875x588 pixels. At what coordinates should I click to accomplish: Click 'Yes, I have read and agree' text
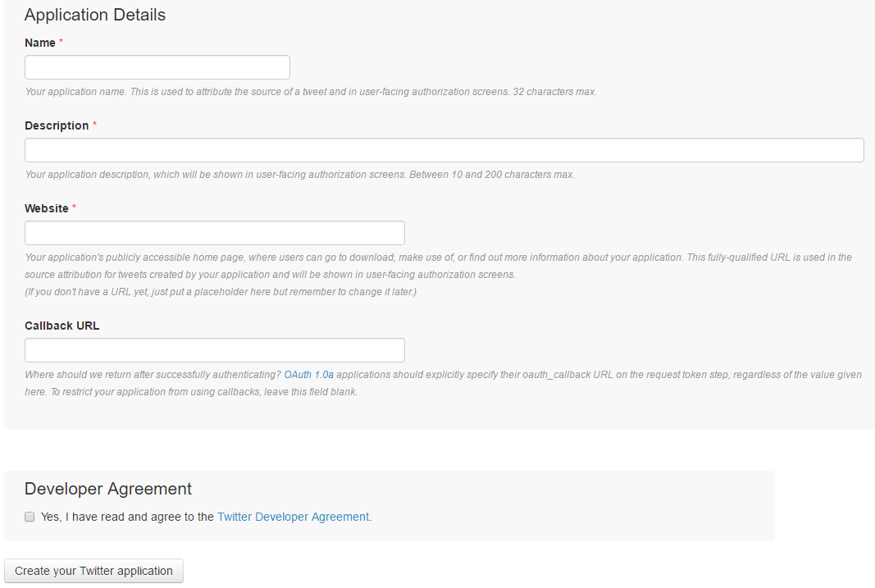(127, 517)
